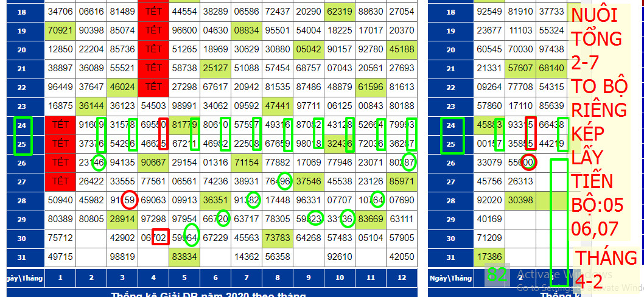The image size is (644, 297).
Task: Click the Ngày\Tháng footer label in right table
Action: 450,278
